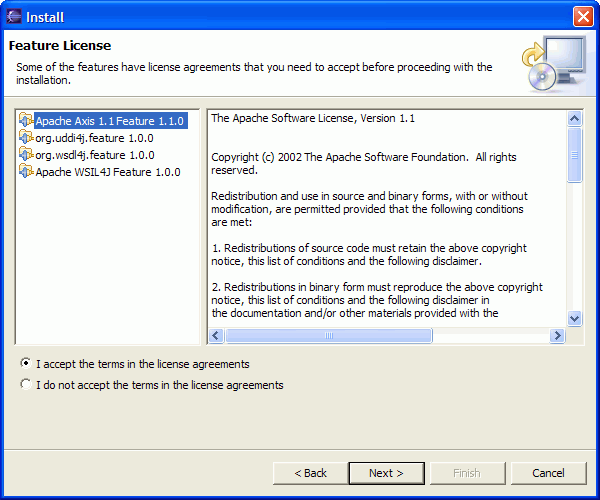
Task: Proceed with the Next button
Action: point(386,473)
